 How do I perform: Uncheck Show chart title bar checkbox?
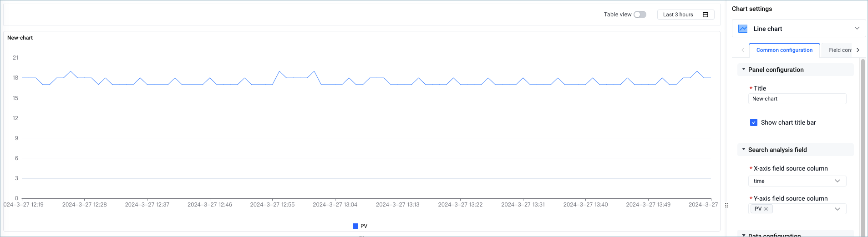754,122
